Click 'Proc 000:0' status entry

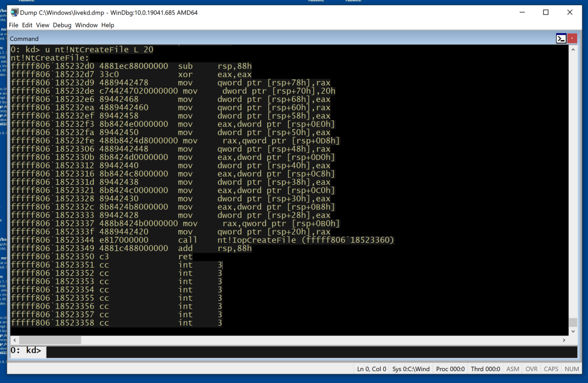[450, 369]
